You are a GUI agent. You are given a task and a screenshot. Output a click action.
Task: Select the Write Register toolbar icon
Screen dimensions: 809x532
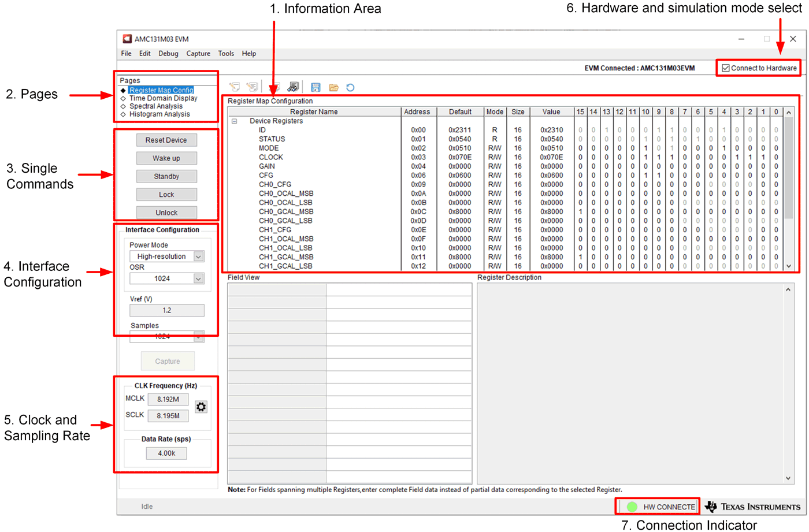(x=235, y=87)
